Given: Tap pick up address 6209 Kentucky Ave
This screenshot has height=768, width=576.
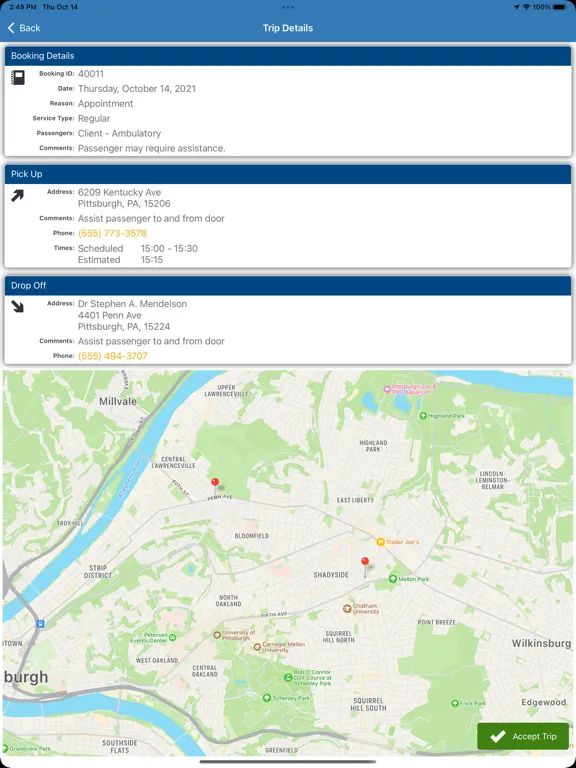Looking at the screenshot, I should click(120, 192).
